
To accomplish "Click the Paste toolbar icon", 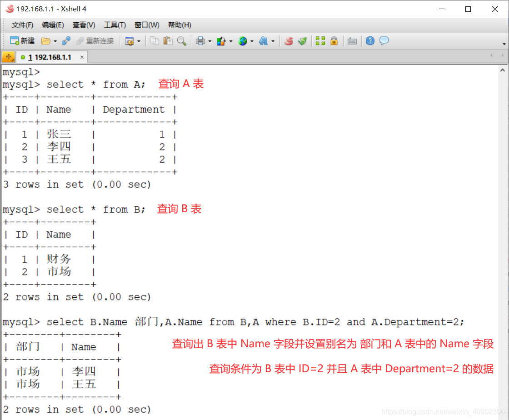I will pos(167,41).
